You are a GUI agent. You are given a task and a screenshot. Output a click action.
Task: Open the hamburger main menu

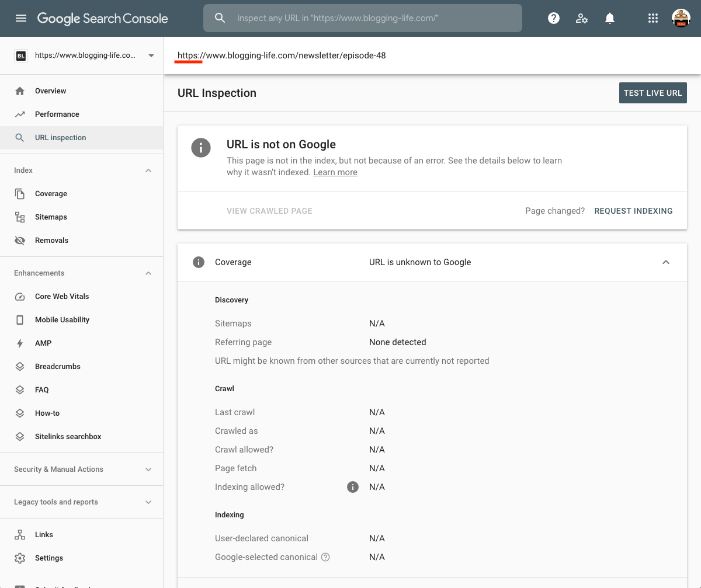pos(21,18)
